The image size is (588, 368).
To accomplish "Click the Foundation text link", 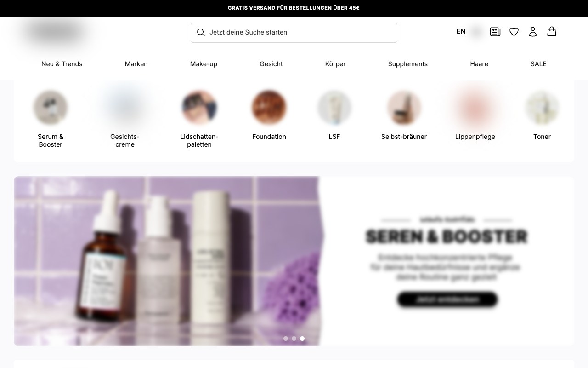I will coord(269,137).
